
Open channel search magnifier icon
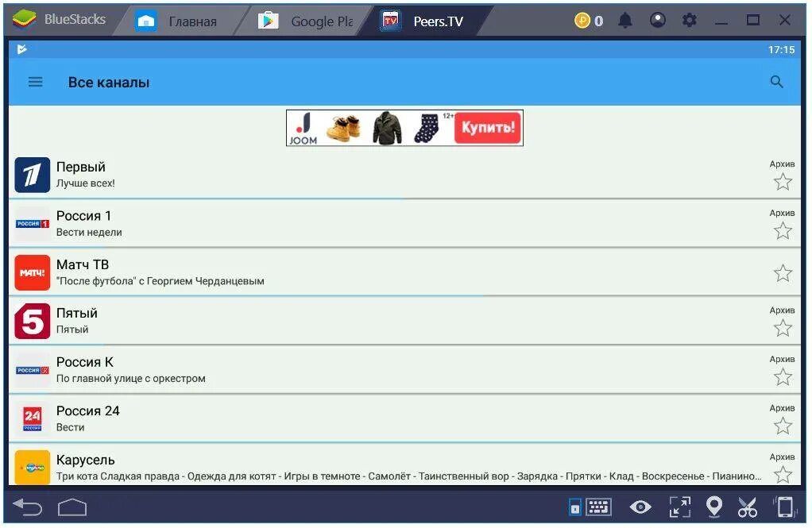click(x=776, y=82)
